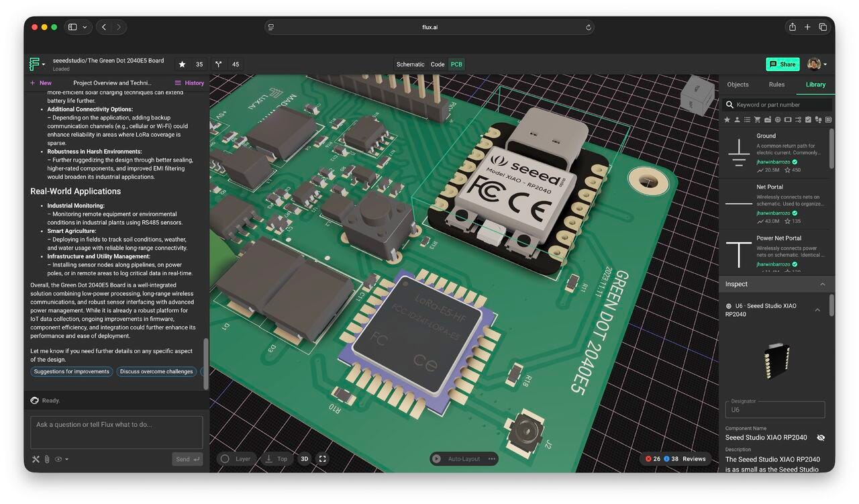Switch to the Schematic view

(410, 64)
